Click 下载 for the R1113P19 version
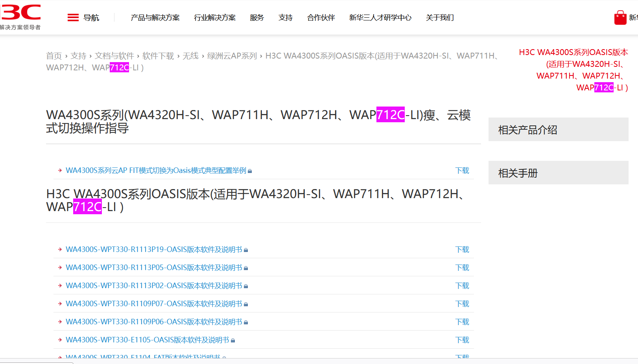 (462, 250)
